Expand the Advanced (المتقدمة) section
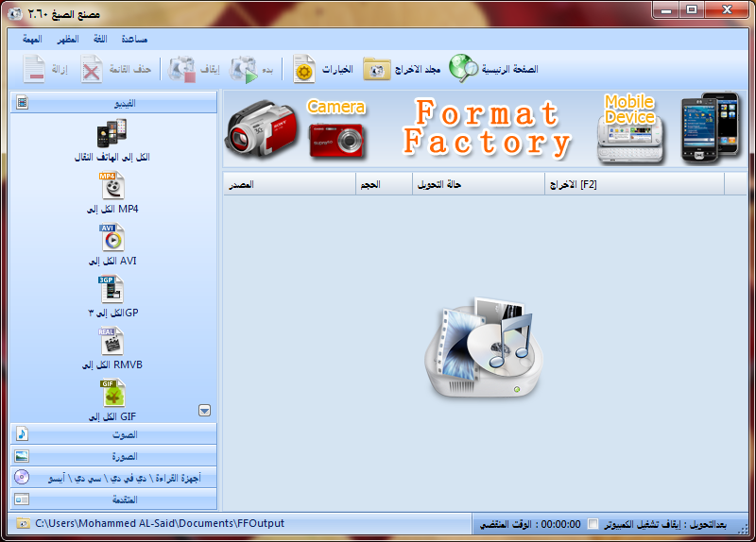The image size is (756, 542). click(113, 500)
